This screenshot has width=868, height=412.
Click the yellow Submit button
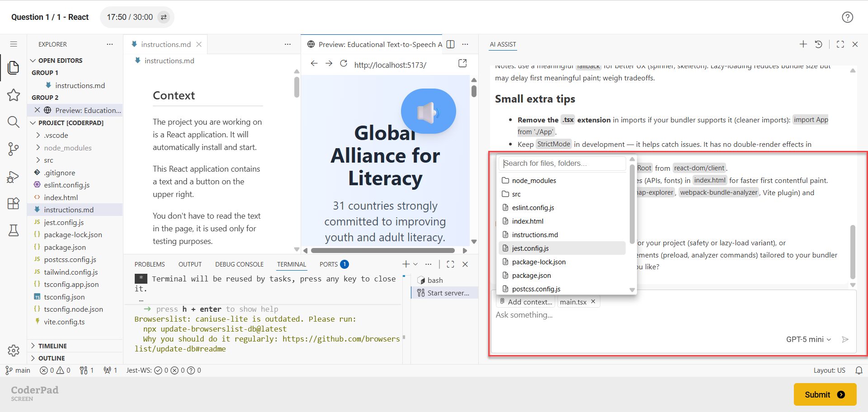825,394
